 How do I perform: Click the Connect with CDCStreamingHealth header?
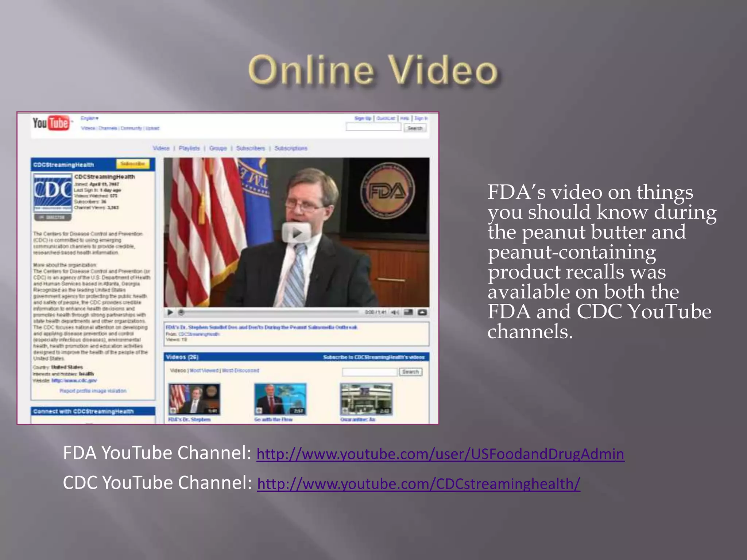click(93, 411)
